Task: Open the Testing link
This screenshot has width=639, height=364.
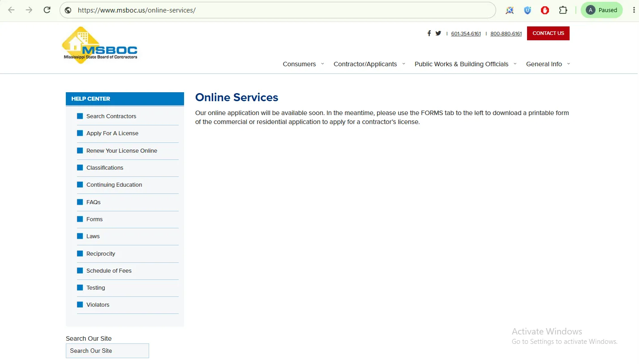Action: click(96, 287)
